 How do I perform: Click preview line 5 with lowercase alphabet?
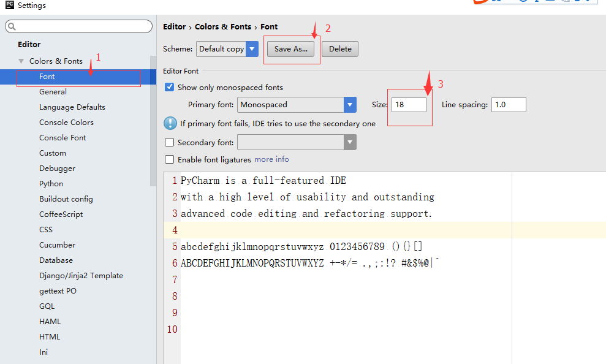click(x=301, y=246)
